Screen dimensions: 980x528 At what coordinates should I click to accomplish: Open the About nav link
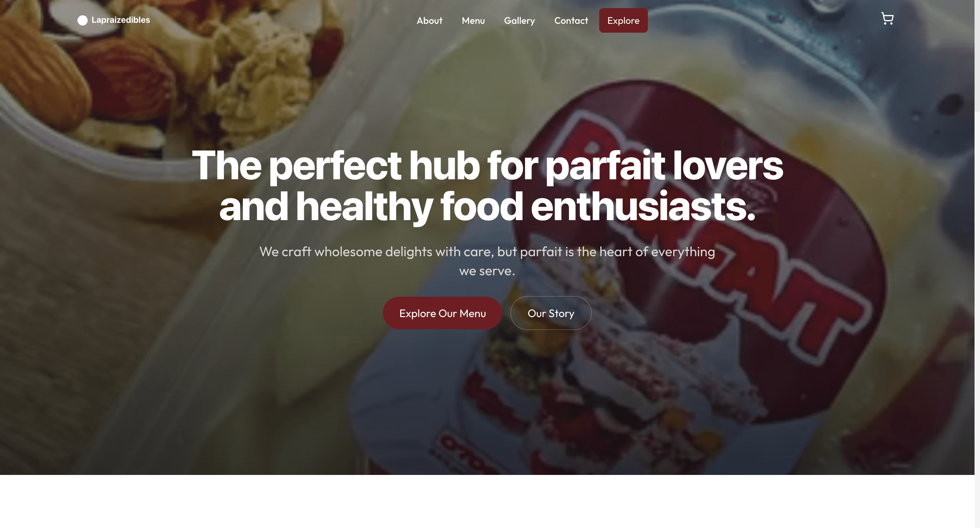[429, 20]
